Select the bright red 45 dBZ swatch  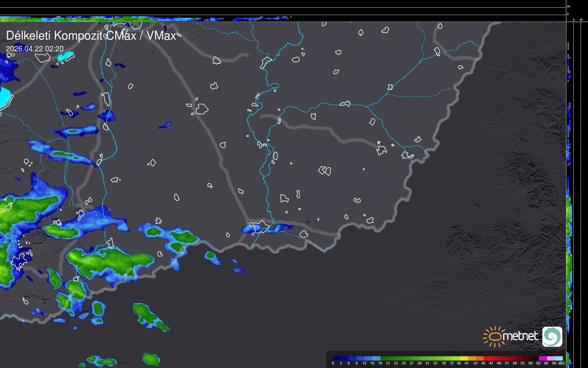tap(487, 358)
